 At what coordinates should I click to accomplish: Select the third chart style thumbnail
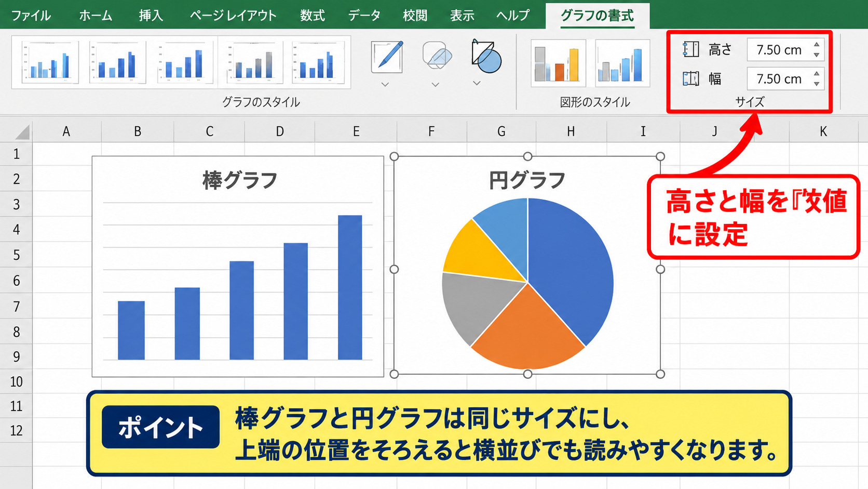tap(185, 62)
